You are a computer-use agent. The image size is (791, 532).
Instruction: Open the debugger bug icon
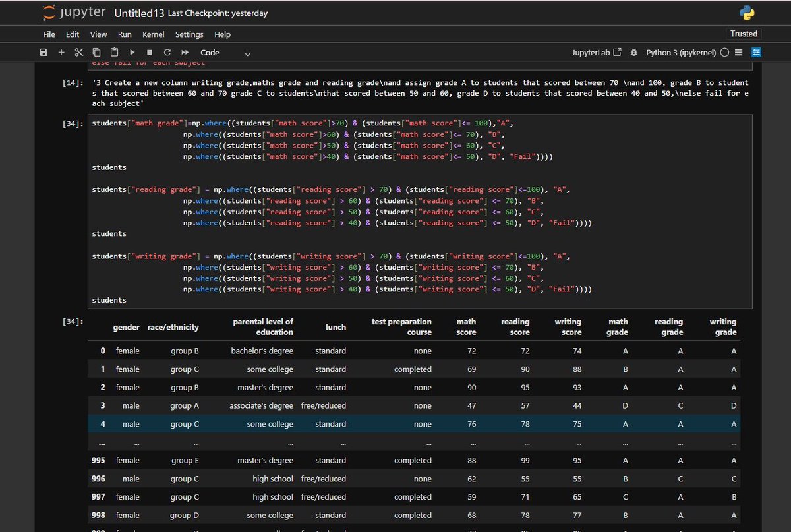tap(634, 53)
